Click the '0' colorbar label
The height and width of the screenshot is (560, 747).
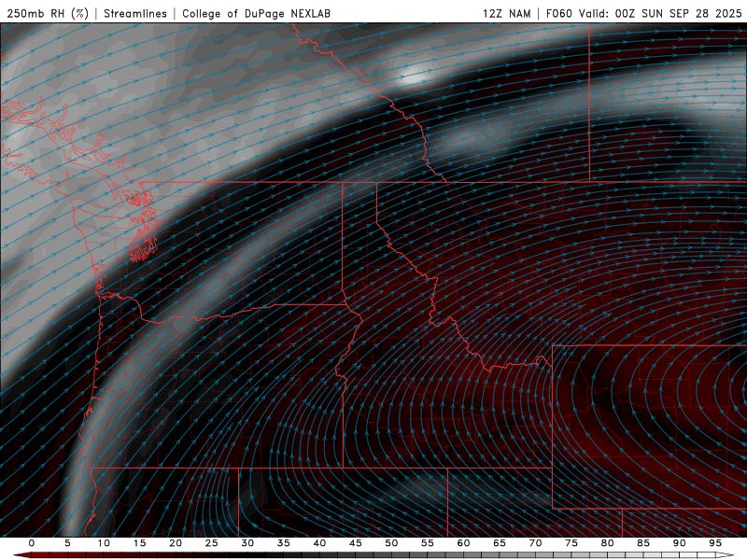(x=32, y=543)
